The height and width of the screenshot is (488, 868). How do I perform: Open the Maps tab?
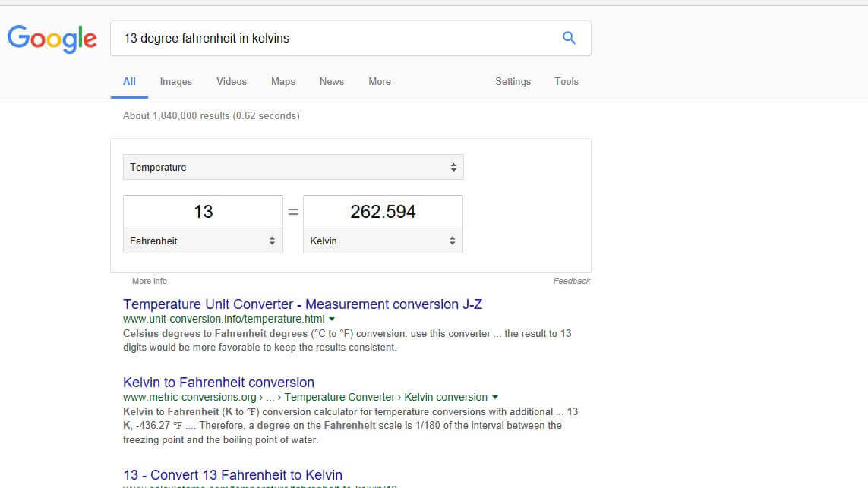pyautogui.click(x=282, y=81)
